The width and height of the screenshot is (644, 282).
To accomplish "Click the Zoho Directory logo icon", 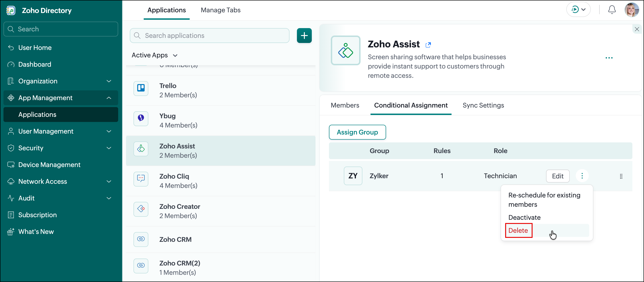I will pos(11,10).
